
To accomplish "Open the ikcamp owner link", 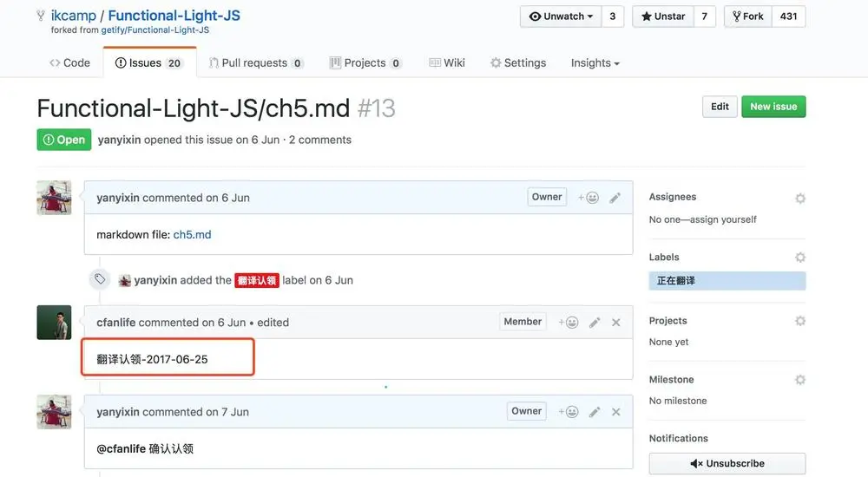I will tap(74, 16).
